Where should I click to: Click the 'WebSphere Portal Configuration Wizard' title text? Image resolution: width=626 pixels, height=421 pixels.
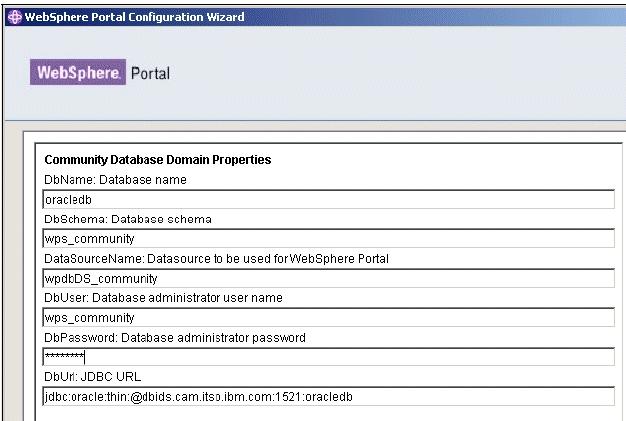(x=135, y=17)
